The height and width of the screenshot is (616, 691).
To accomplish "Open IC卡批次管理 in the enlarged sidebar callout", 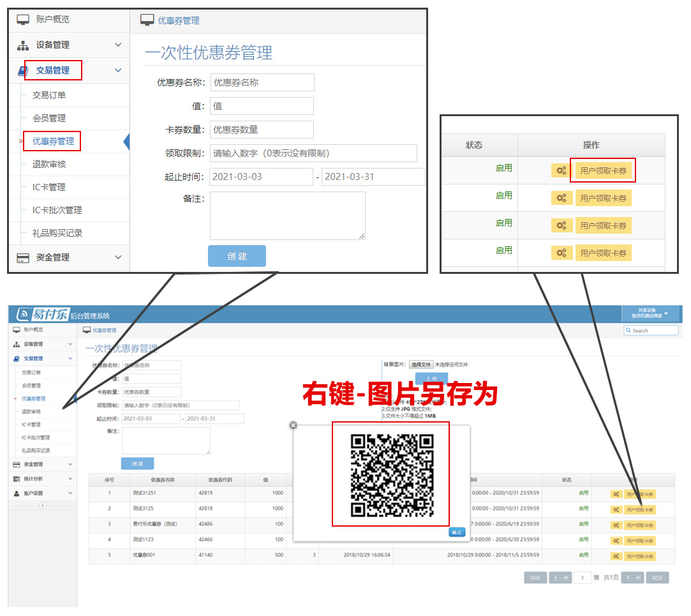I will [57, 210].
